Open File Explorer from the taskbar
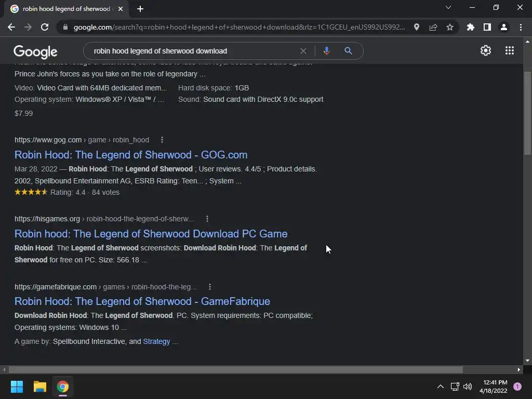This screenshot has width=532, height=399. coord(39,387)
